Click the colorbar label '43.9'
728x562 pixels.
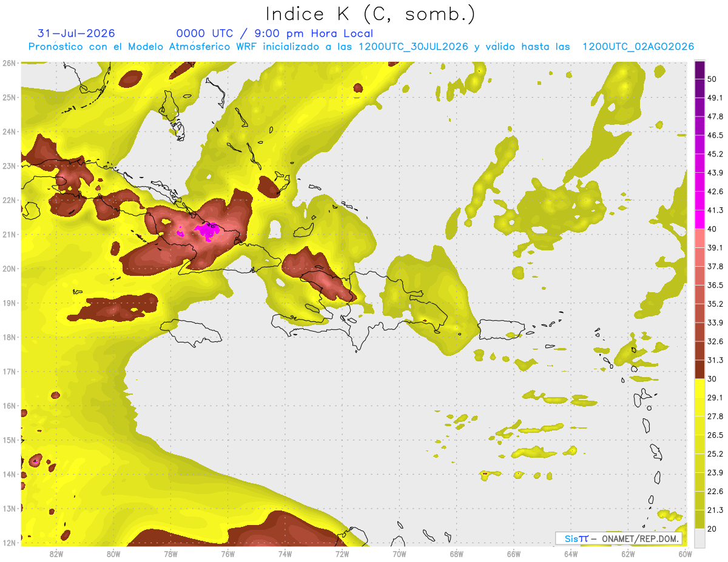(715, 173)
